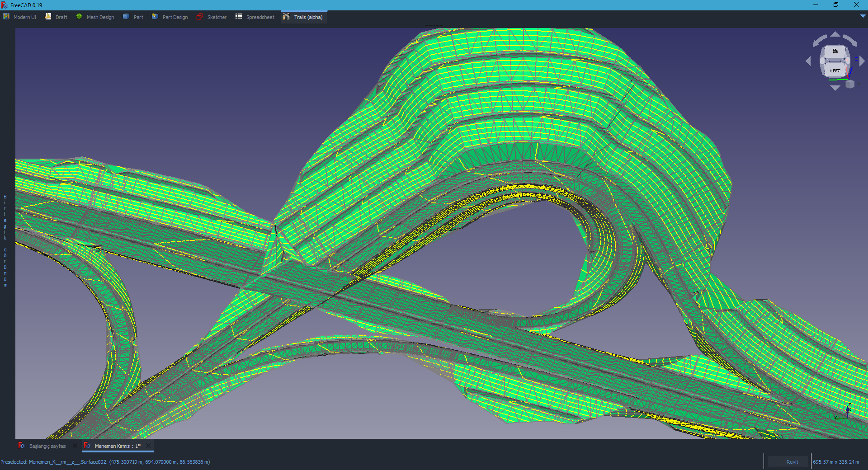Rotate view right with navigation cube arrow
Viewport: 868px width, 470px height.
[x=862, y=61]
